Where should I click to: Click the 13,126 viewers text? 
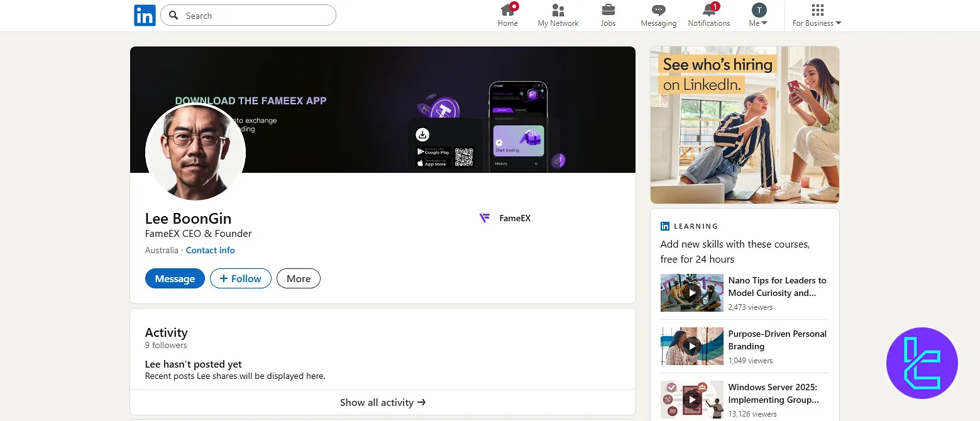[x=752, y=414]
